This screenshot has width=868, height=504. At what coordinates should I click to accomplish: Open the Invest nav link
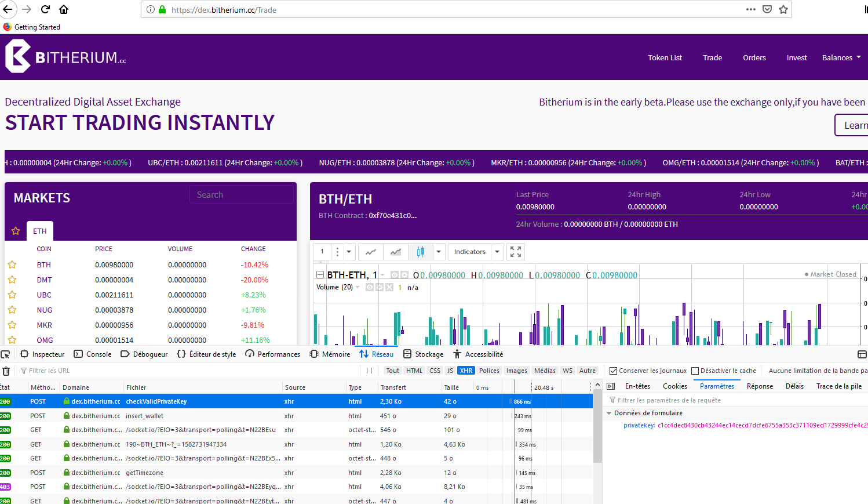pyautogui.click(x=797, y=57)
